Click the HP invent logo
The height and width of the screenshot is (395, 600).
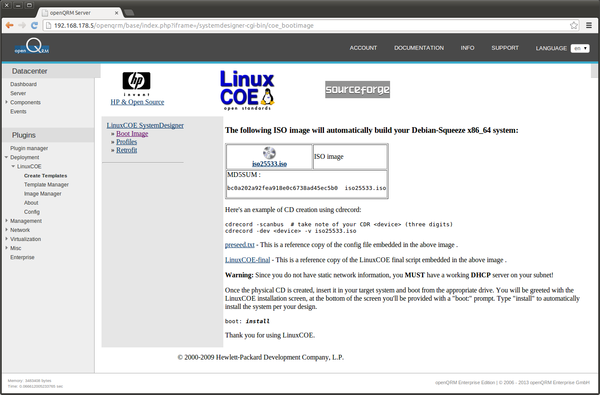(x=136, y=84)
